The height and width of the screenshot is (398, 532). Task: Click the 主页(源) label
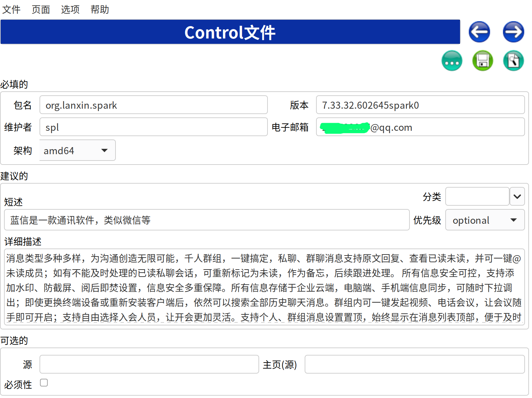point(280,365)
